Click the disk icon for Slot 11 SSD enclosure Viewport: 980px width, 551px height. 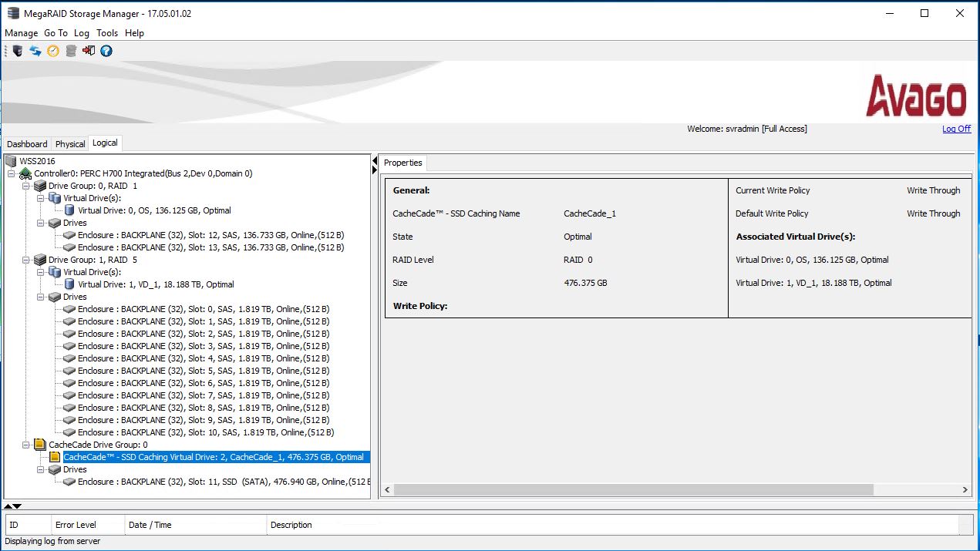(69, 482)
